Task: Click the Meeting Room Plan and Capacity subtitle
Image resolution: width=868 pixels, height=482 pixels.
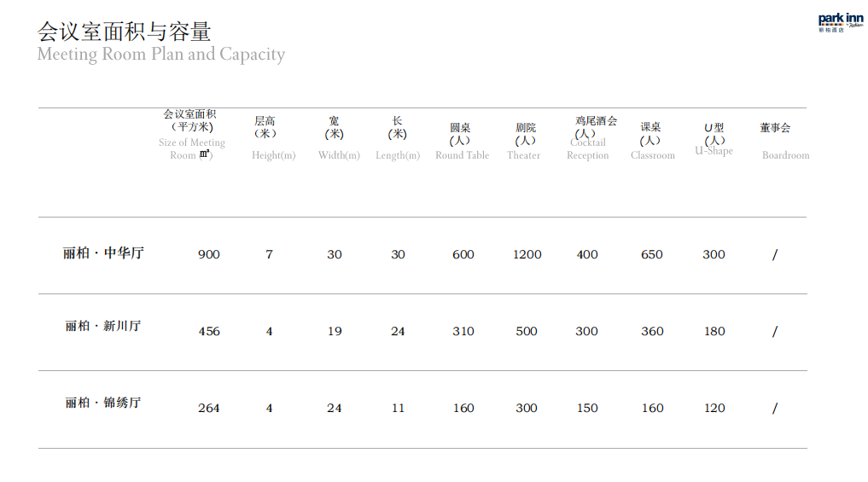Action: pyautogui.click(x=161, y=55)
